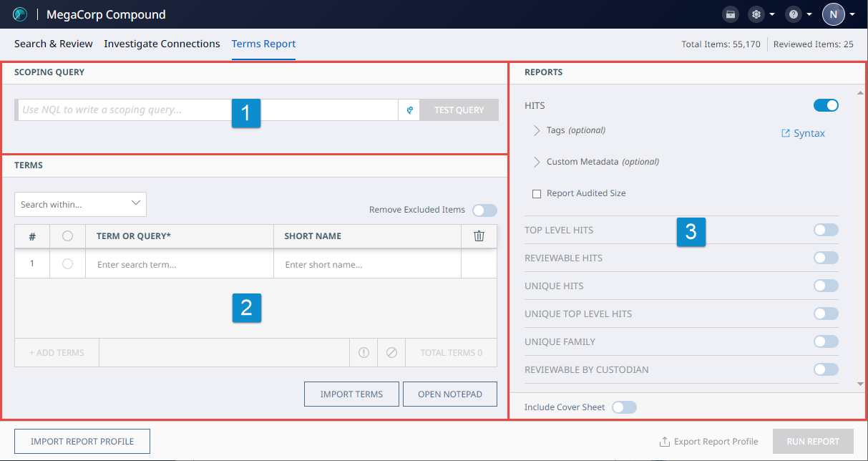Screen dimensions: 868x461
Task: Open the Search & Review tab
Action: 54,44
